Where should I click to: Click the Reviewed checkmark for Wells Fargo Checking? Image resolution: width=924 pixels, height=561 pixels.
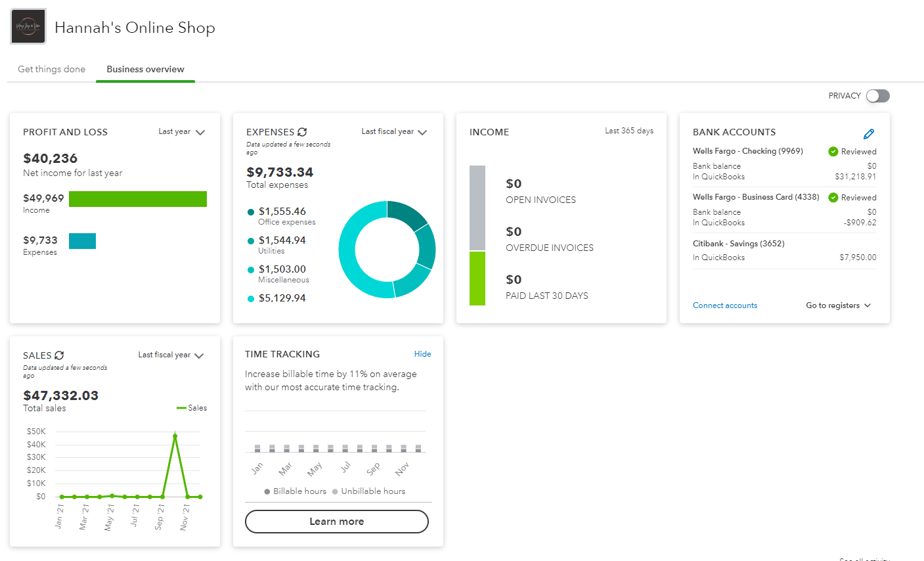(833, 152)
